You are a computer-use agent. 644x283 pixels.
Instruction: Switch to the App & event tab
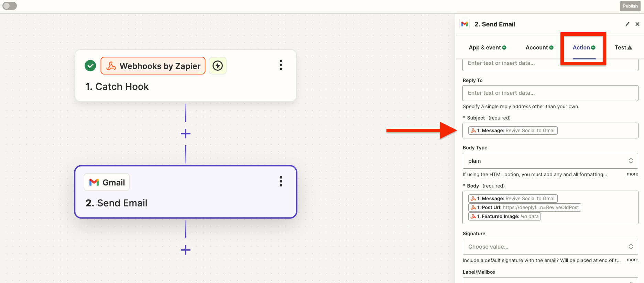[487, 48]
